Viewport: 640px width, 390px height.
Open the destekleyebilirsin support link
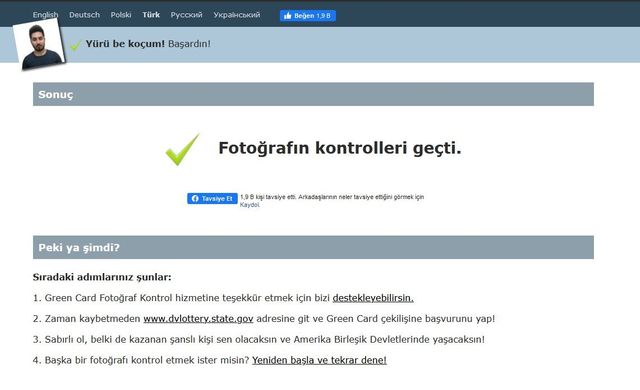coord(373,298)
